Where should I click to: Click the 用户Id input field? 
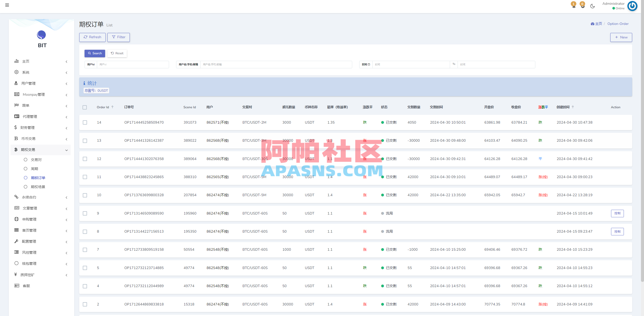(133, 65)
